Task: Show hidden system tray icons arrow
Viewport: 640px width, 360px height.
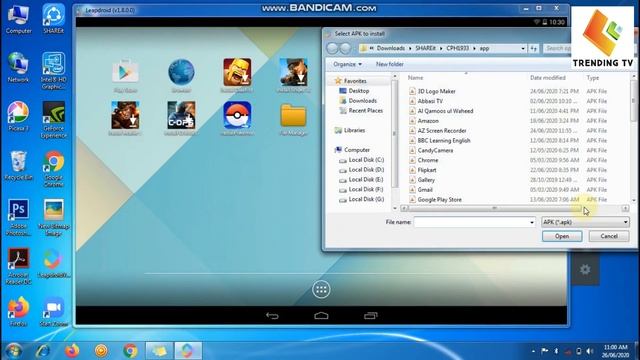Action: (533, 351)
